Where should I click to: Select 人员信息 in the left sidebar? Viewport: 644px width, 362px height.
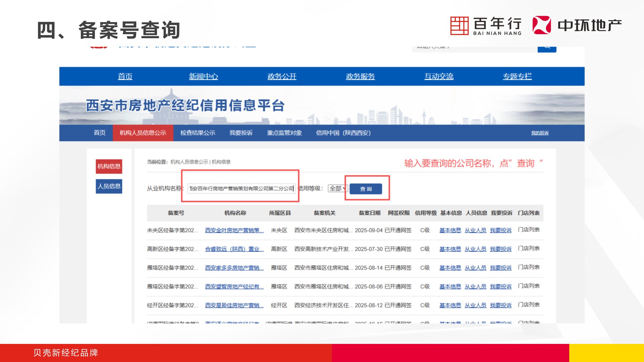[109, 186]
